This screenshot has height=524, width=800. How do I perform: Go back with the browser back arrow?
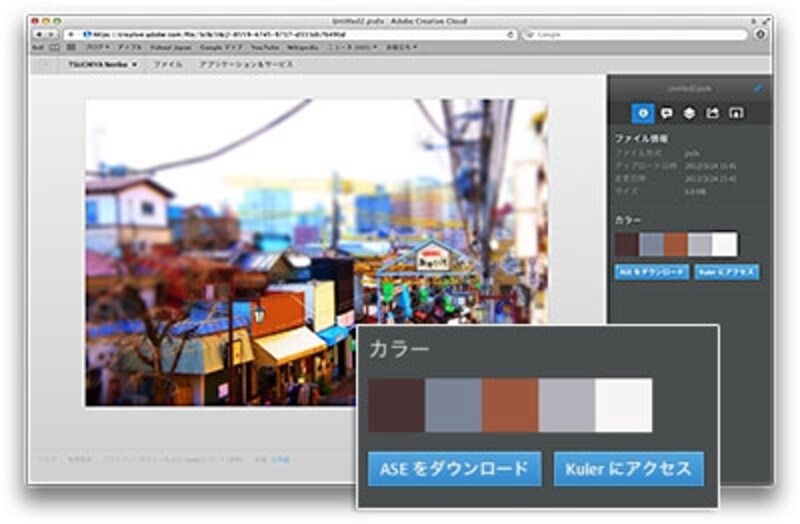pos(39,34)
